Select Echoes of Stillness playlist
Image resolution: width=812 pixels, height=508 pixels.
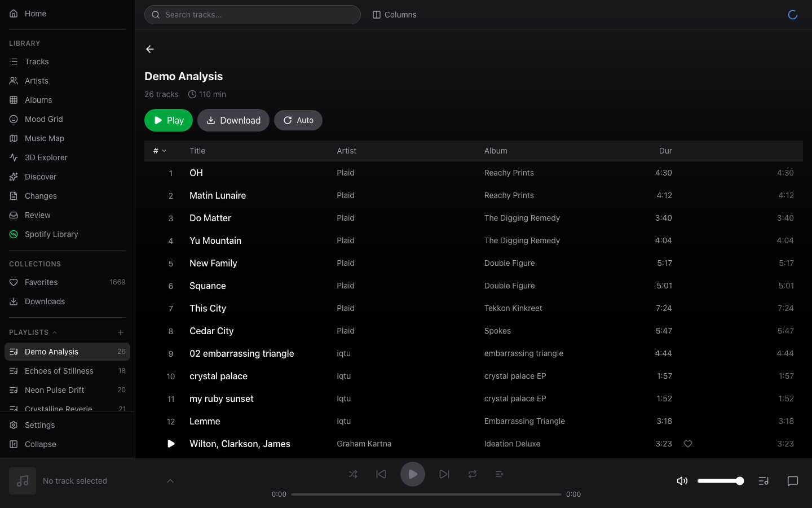coord(59,371)
